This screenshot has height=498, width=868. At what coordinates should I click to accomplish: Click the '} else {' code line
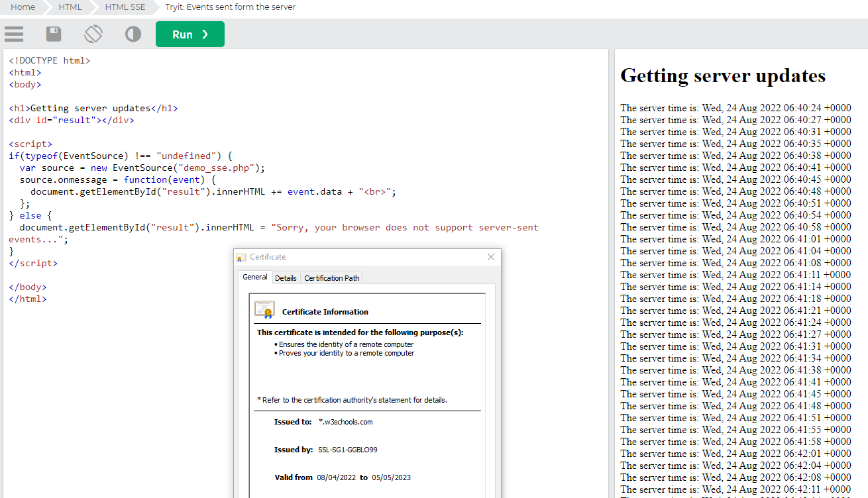(30, 215)
